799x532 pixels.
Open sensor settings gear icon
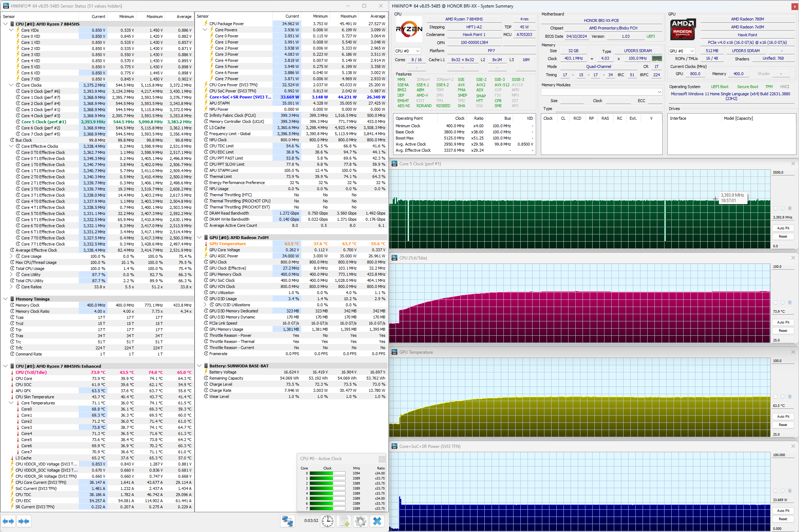(360, 521)
